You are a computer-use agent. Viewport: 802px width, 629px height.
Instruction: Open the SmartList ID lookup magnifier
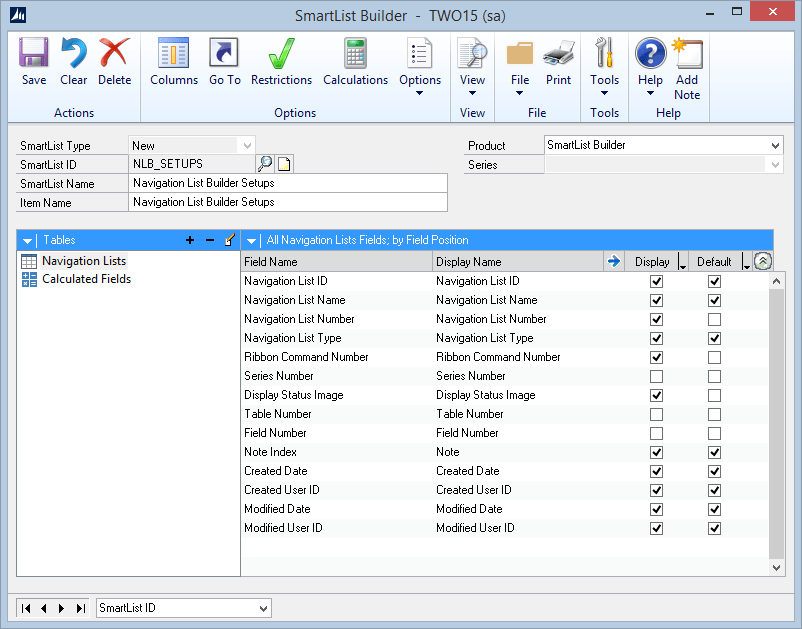(x=264, y=164)
